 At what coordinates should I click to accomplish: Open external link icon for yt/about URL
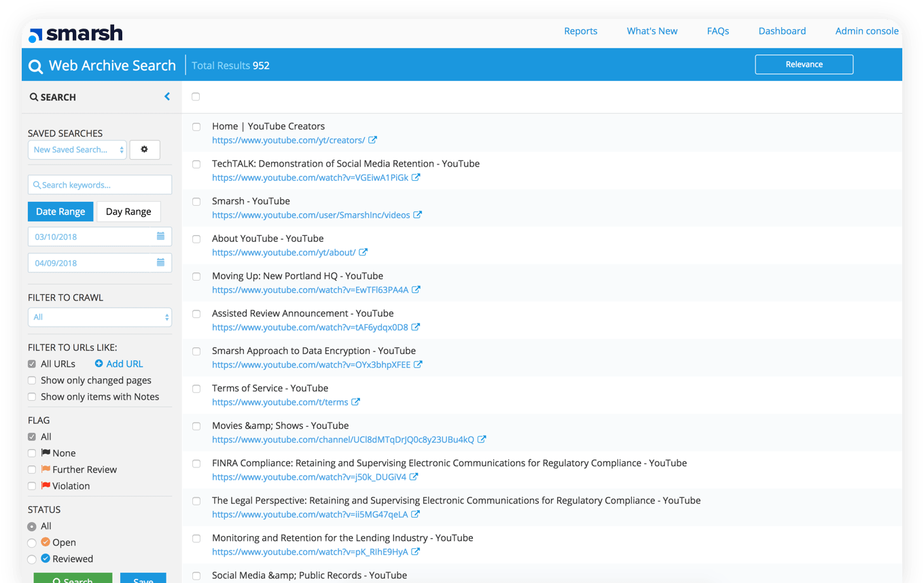pos(363,252)
